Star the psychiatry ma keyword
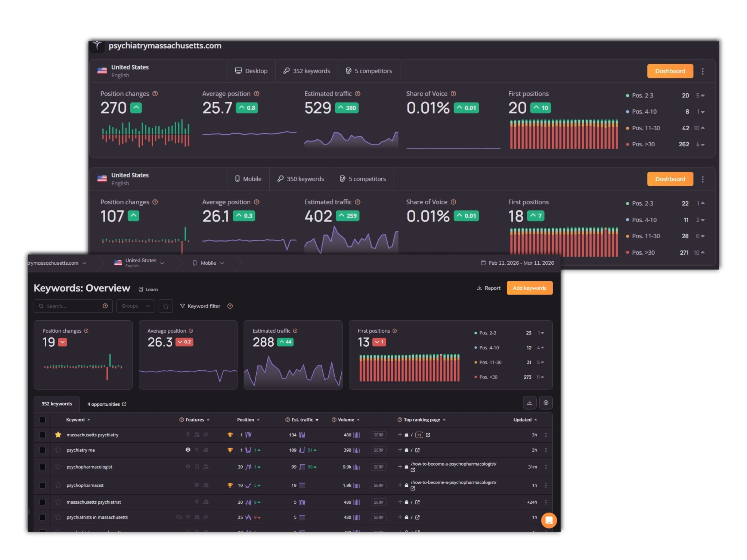The height and width of the screenshot is (560, 747). [x=58, y=450]
